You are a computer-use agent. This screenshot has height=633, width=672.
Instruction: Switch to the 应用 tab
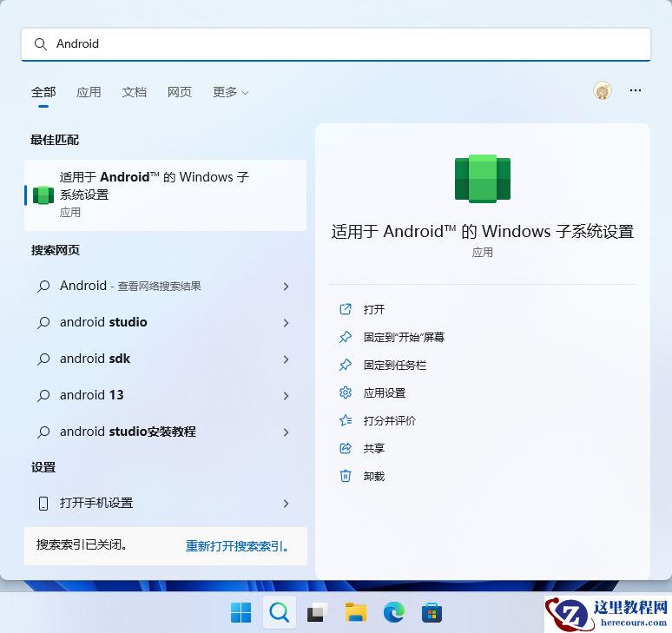[89, 92]
